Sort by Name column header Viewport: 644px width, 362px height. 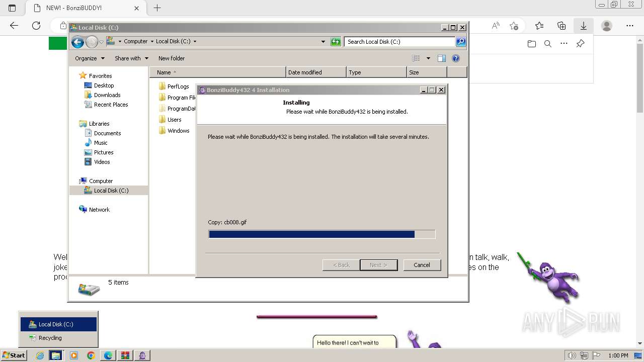pos(218,72)
